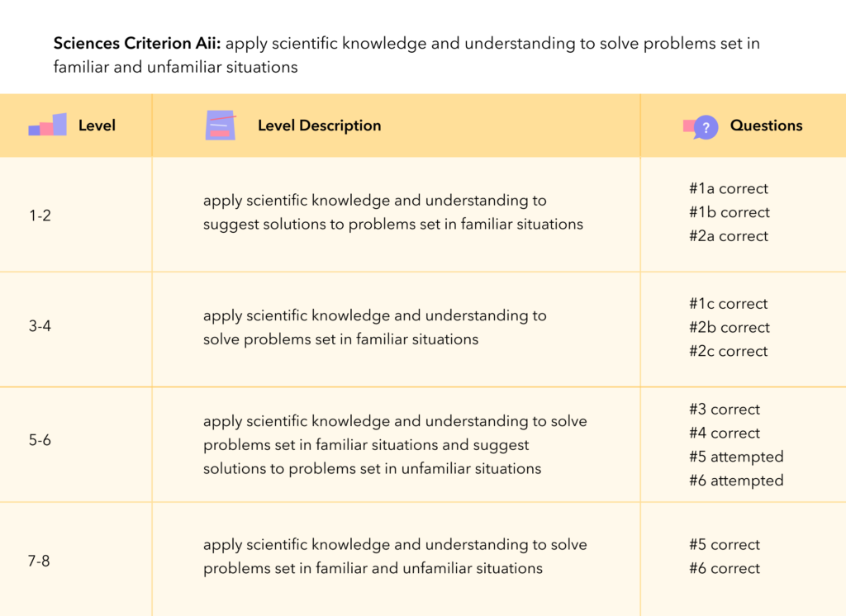Click the bar chart Level icon
Viewport: 846px width, 616px height.
pyautogui.click(x=47, y=126)
